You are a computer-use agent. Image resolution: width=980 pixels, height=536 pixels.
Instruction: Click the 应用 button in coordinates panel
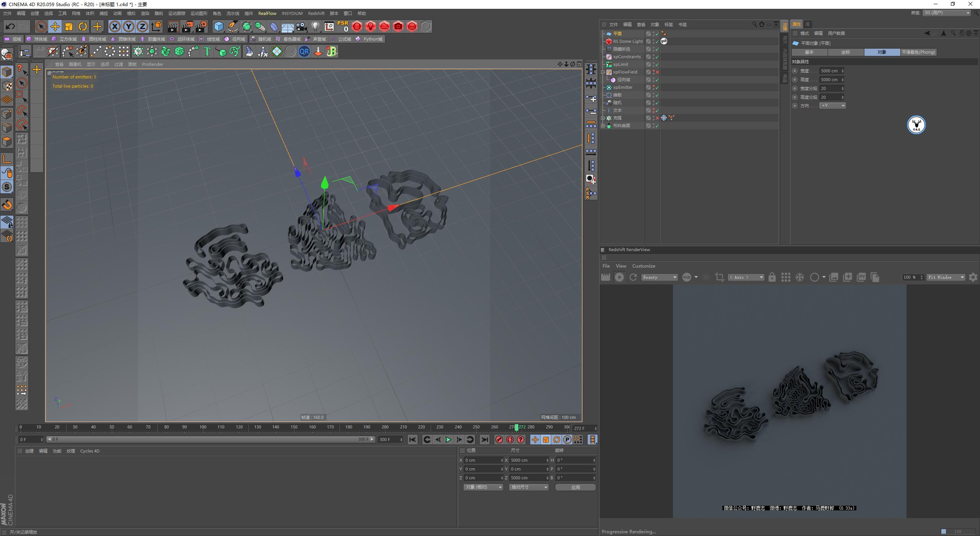click(x=576, y=487)
